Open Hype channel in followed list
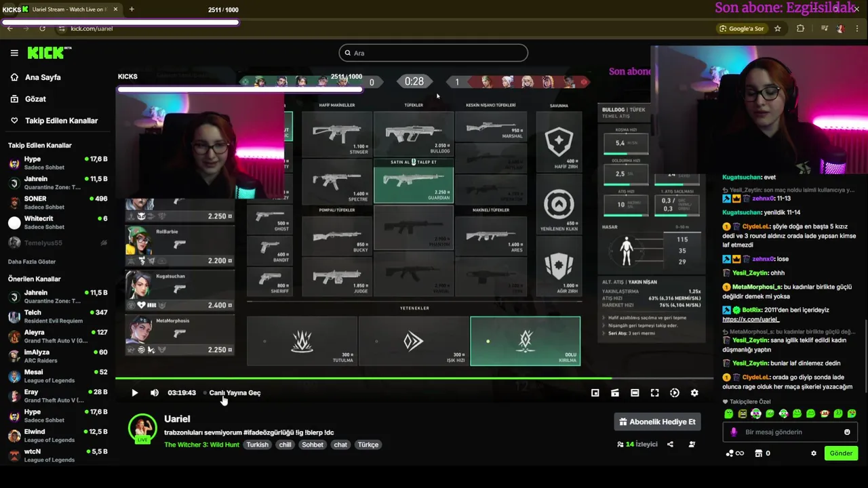This screenshot has width=868, height=488. 58,163
